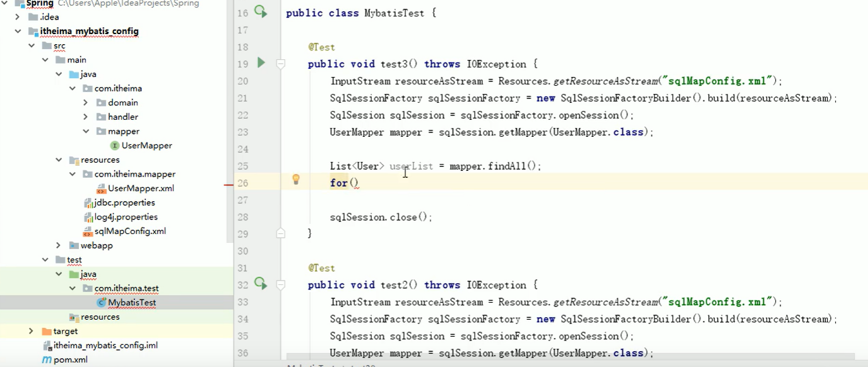Click the lightbulb quick-fix on the for line
The image size is (868, 367).
point(295,180)
